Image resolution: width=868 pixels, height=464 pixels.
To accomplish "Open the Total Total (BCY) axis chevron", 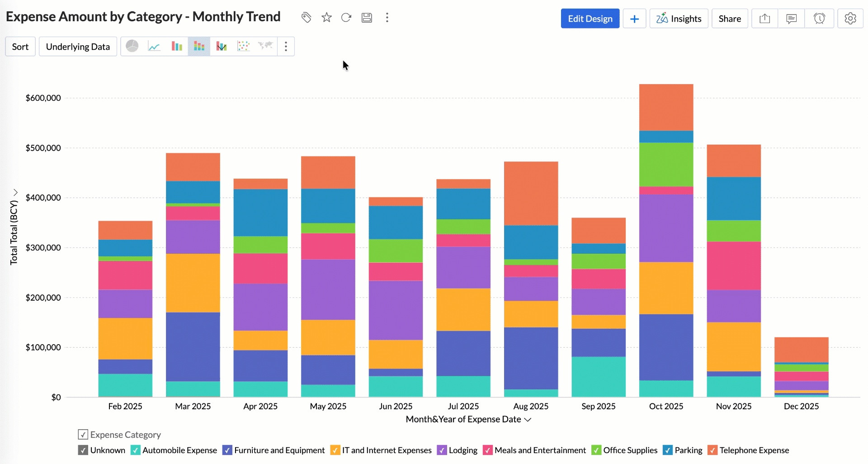I will click(15, 193).
